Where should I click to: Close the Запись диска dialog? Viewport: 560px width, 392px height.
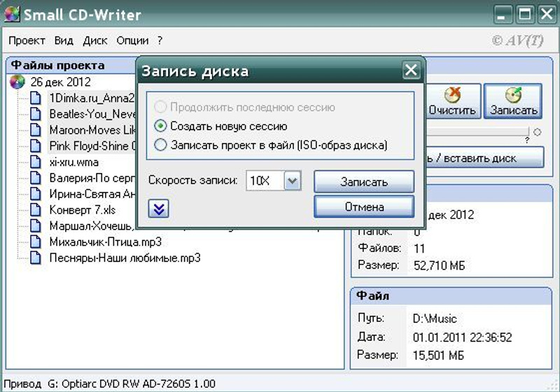pos(411,70)
